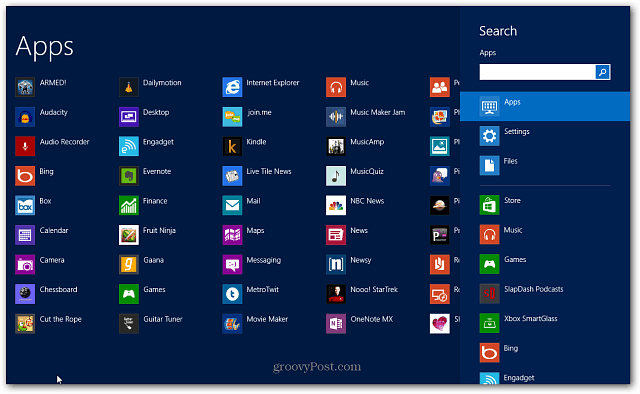Open Nooo! StarTrek app

tap(336, 294)
